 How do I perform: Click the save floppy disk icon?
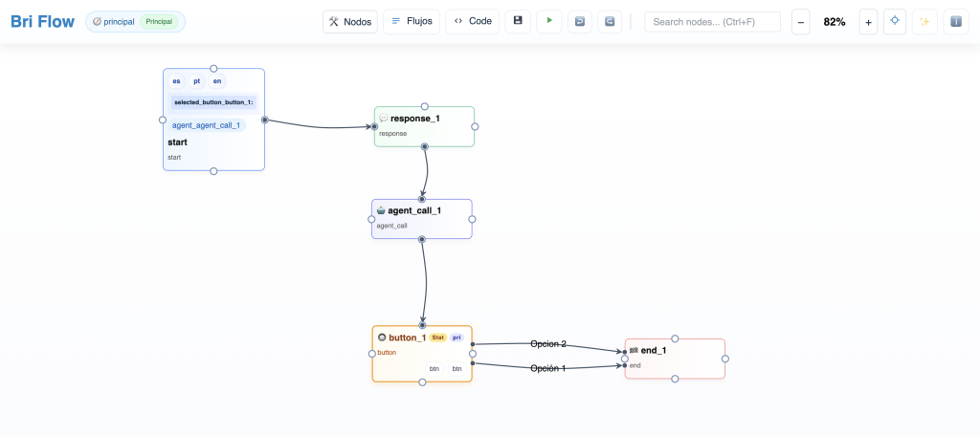coord(518,21)
